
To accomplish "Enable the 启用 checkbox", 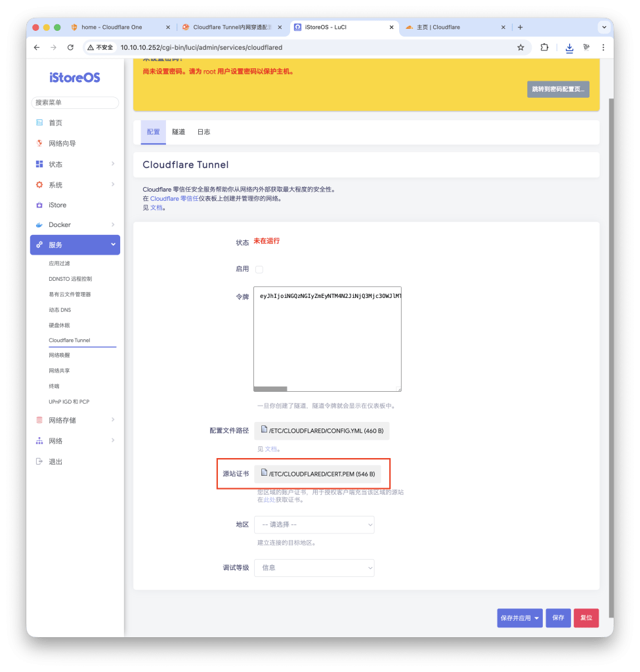I will coord(259,269).
